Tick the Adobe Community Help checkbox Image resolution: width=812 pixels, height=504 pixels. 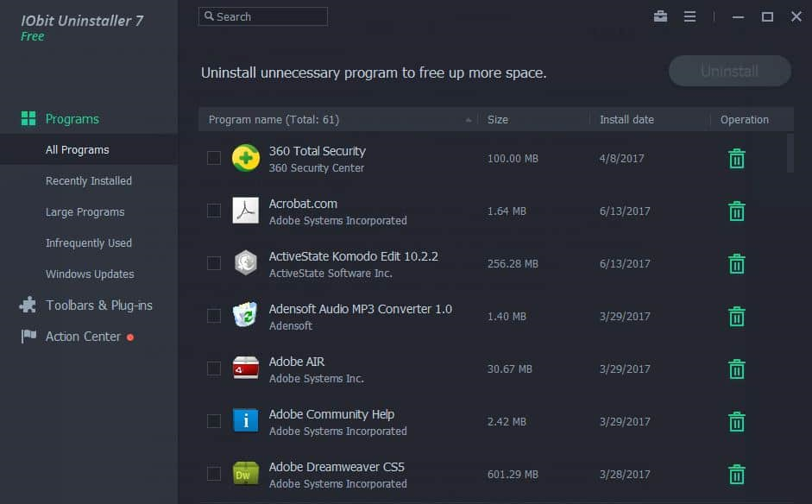[x=214, y=421]
